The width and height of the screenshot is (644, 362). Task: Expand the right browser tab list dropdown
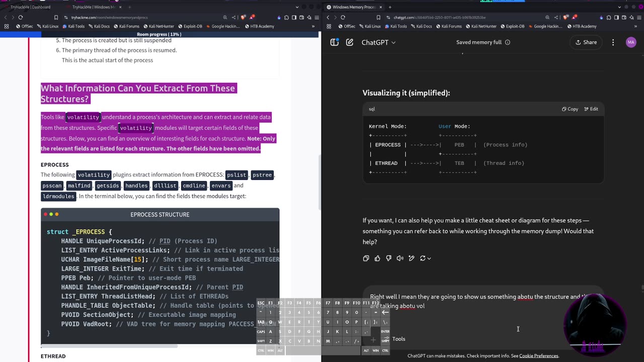pos(620,7)
